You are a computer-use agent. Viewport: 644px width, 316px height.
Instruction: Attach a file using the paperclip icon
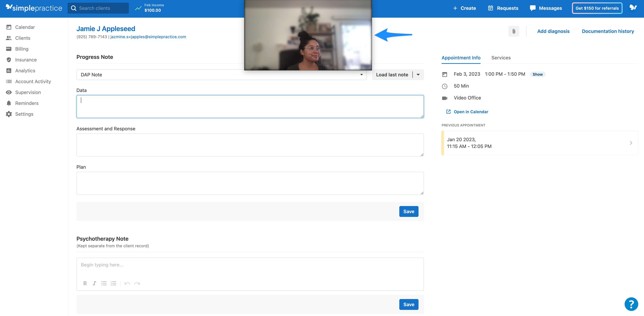pos(514,31)
